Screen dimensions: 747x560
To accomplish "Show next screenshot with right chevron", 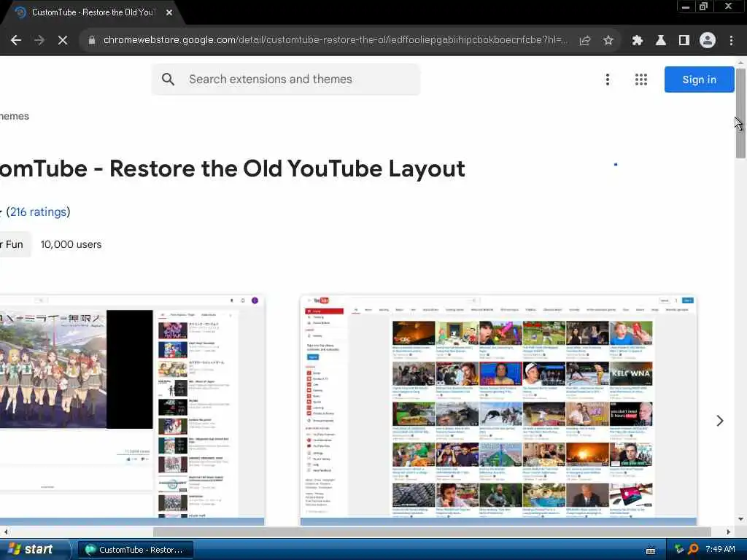I will 720,421.
